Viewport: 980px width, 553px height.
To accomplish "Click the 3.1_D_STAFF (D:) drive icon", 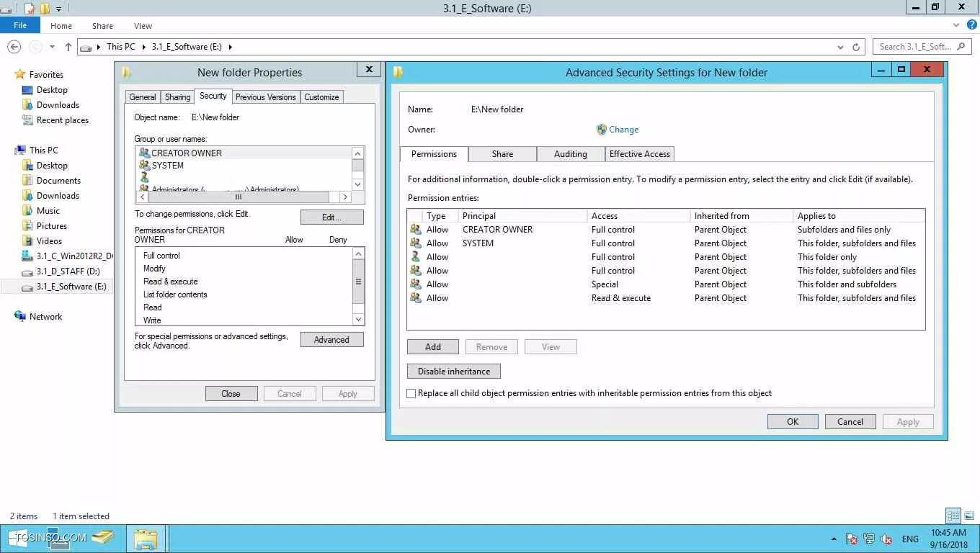I will click(x=27, y=271).
